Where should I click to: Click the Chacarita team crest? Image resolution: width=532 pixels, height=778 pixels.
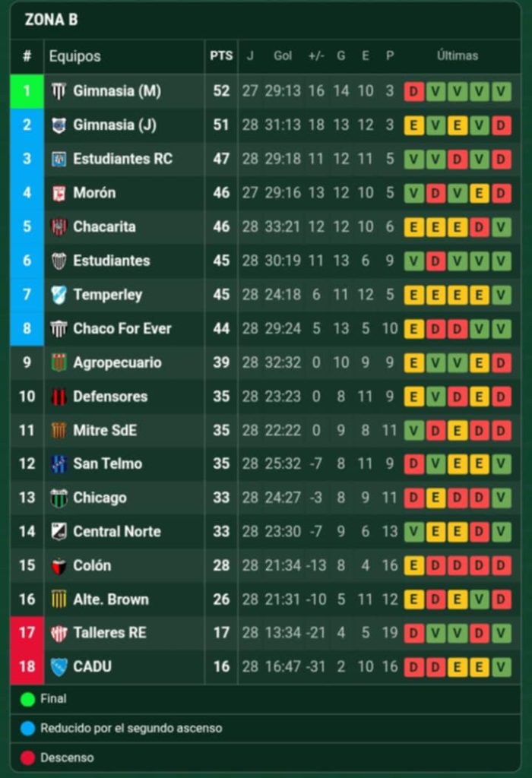tap(59, 226)
